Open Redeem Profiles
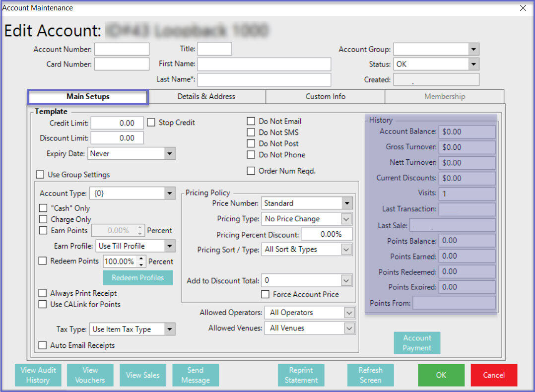The height and width of the screenshot is (392, 535). (x=137, y=278)
